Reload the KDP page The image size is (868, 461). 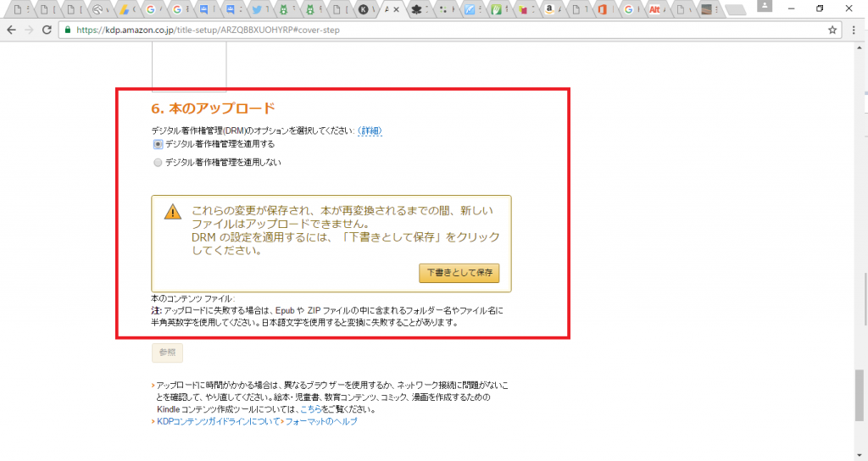47,30
